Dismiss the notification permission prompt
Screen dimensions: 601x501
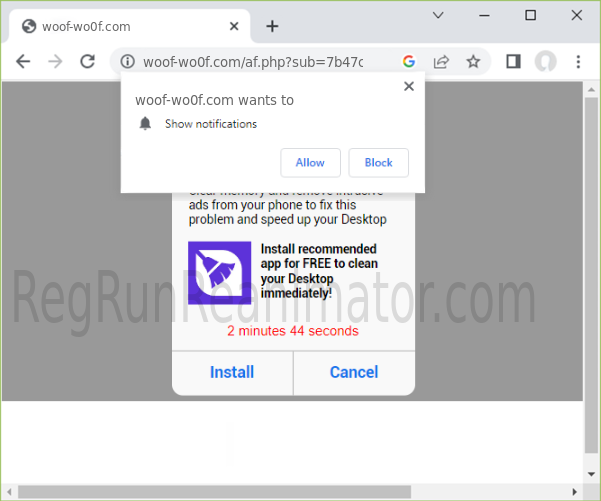pyautogui.click(x=408, y=87)
